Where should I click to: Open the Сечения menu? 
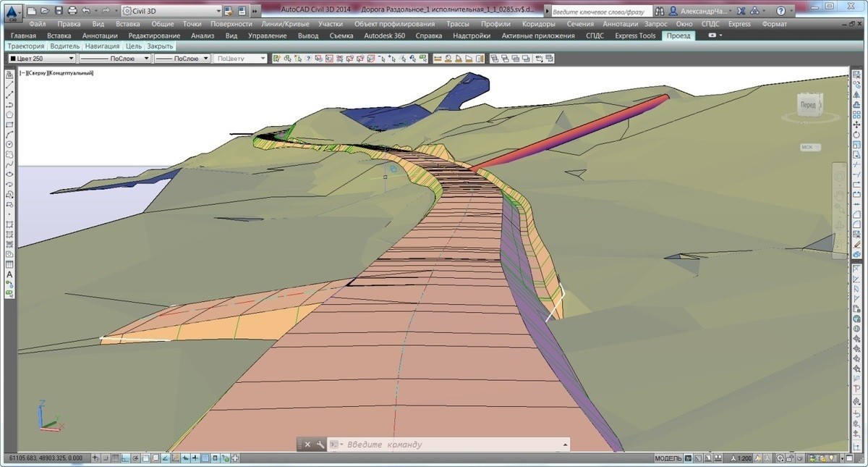tap(580, 24)
